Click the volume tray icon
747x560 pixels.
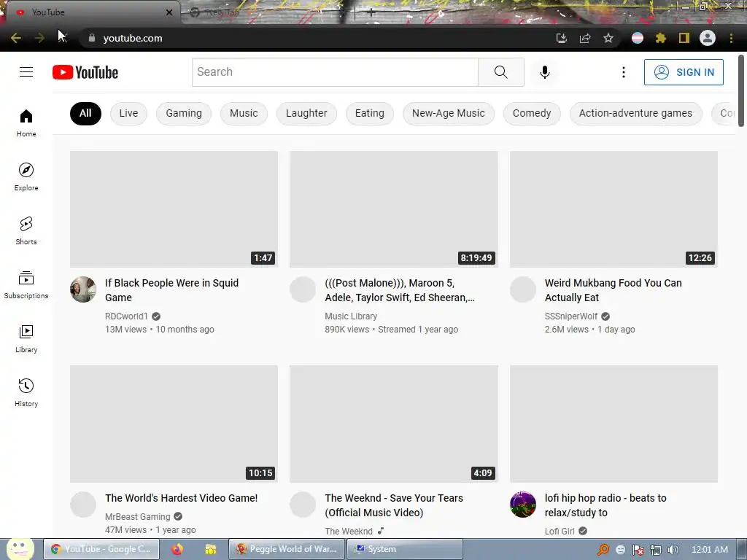673,550
